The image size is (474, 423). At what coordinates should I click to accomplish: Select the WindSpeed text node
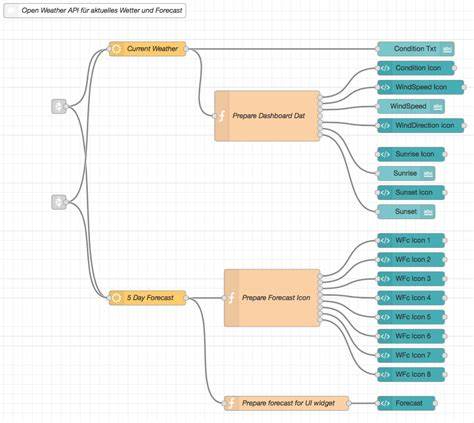411,106
